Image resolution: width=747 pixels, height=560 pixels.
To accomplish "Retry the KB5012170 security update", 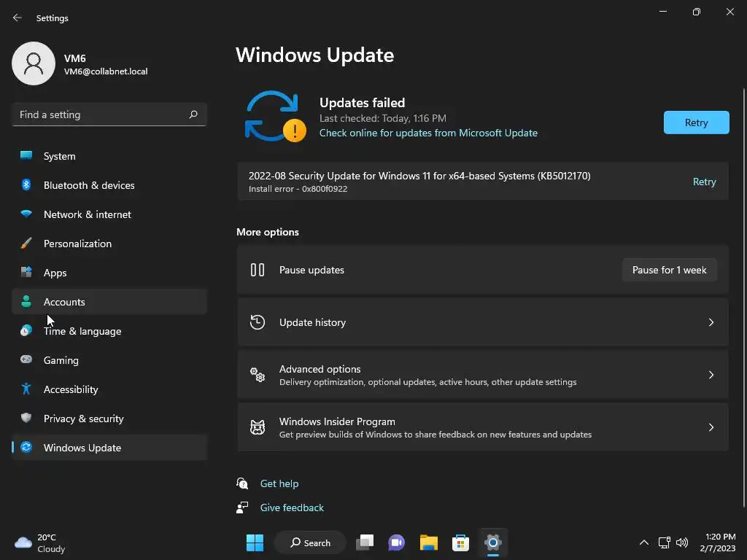I will pyautogui.click(x=704, y=182).
